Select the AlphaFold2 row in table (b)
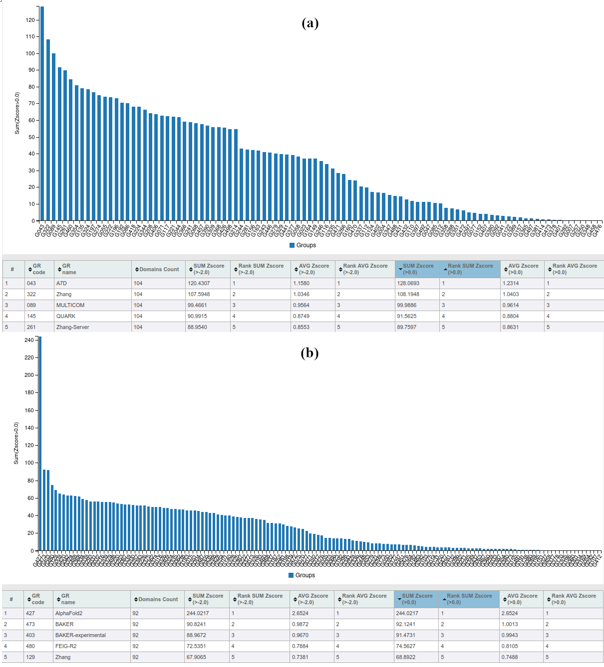The image size is (604, 667). coord(70,613)
